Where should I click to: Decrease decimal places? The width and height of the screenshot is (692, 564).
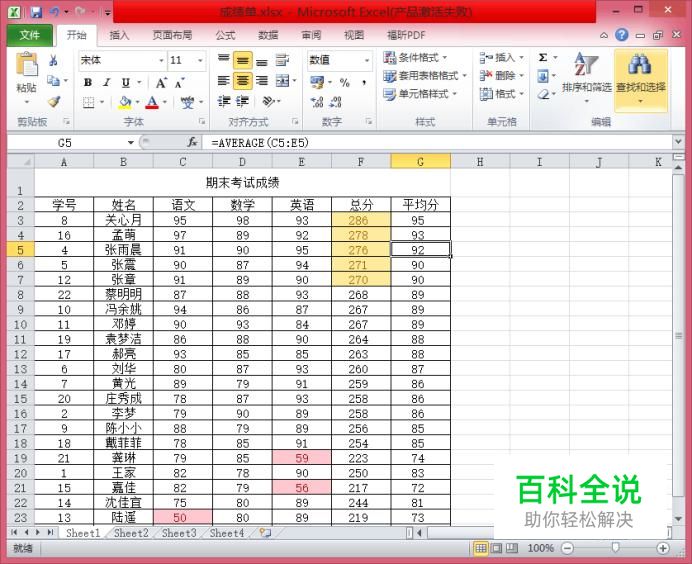coord(336,102)
